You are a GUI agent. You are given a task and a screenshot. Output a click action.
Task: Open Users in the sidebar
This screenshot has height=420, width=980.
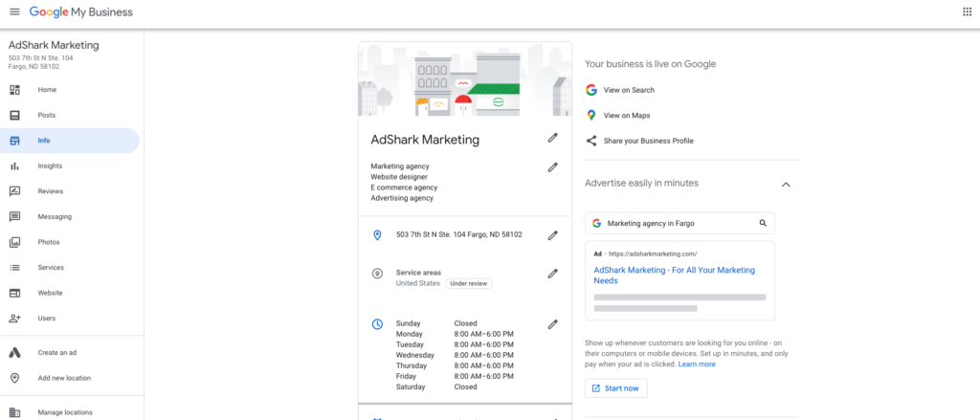pyautogui.click(x=46, y=319)
